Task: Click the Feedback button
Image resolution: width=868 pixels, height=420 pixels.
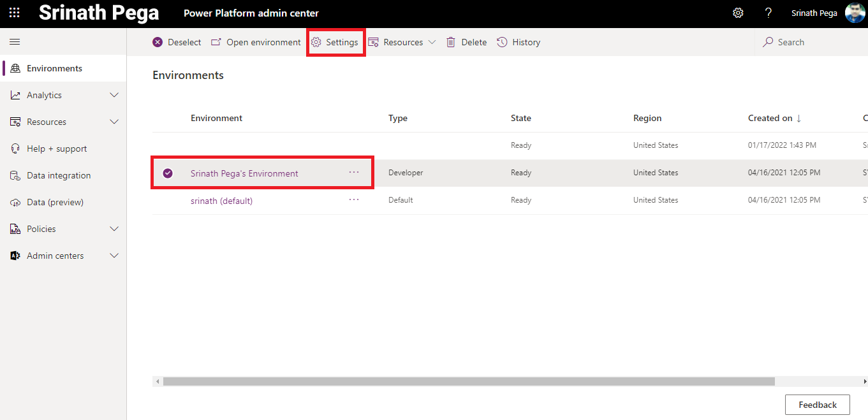Action: click(x=817, y=405)
